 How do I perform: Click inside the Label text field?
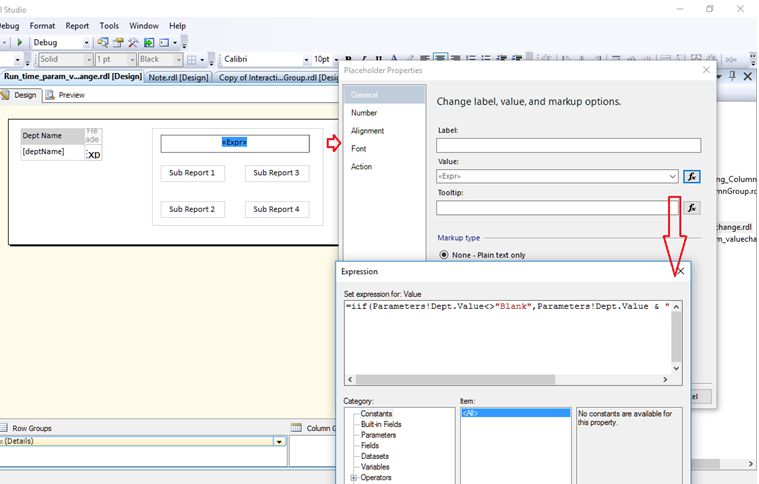pyautogui.click(x=568, y=146)
